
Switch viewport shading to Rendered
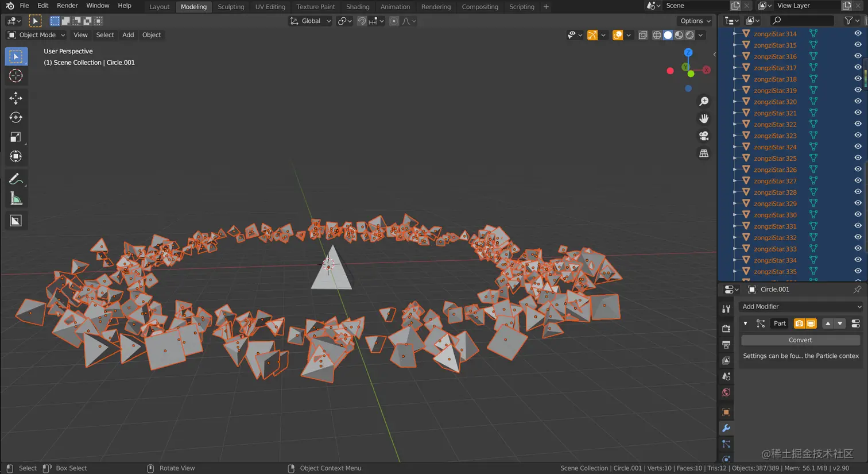pos(690,35)
